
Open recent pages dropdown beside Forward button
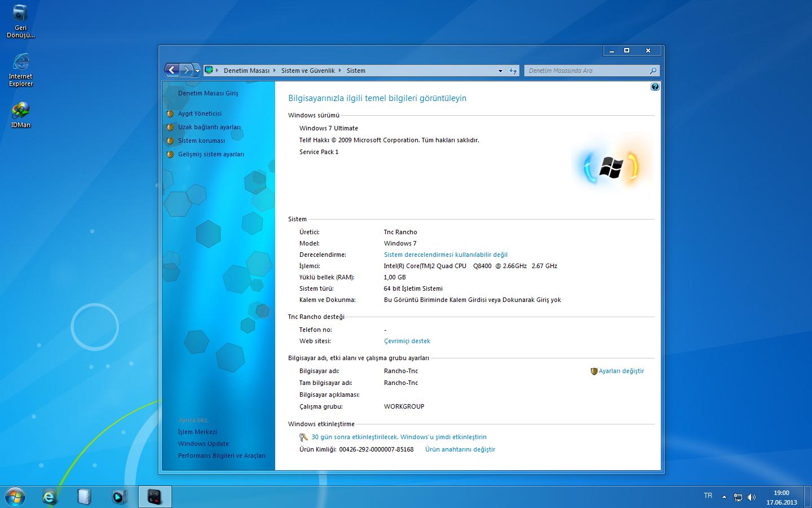(197, 71)
